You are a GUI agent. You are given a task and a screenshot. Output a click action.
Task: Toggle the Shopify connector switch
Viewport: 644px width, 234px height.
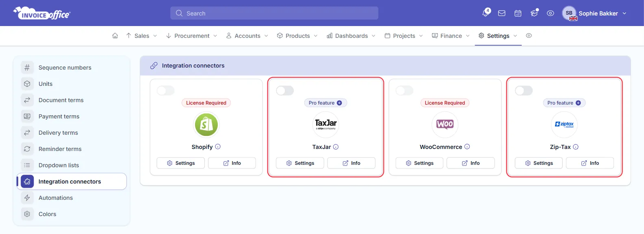(x=166, y=90)
